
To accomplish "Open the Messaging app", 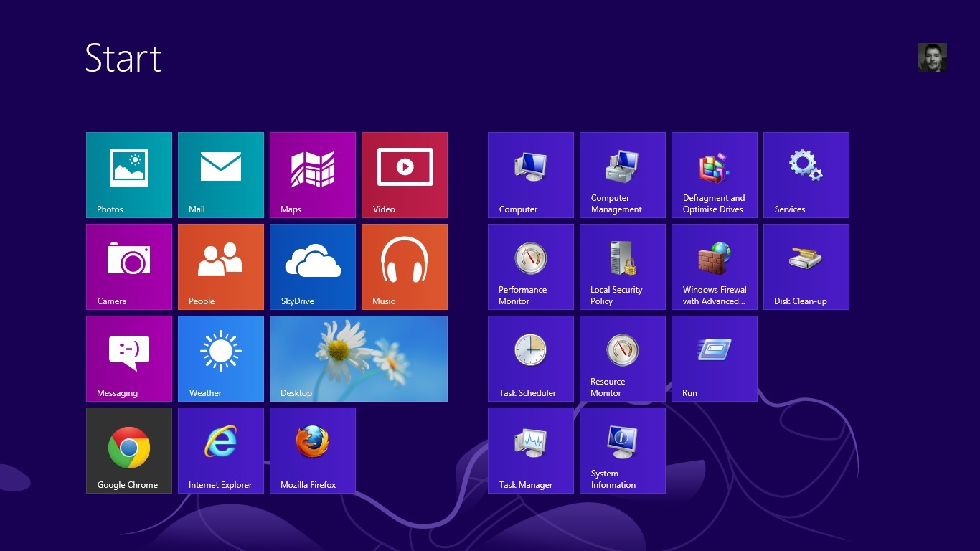I will pyautogui.click(x=128, y=358).
